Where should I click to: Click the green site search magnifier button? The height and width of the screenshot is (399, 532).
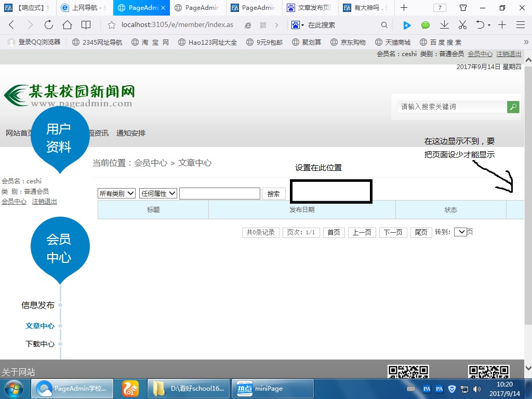513,107
